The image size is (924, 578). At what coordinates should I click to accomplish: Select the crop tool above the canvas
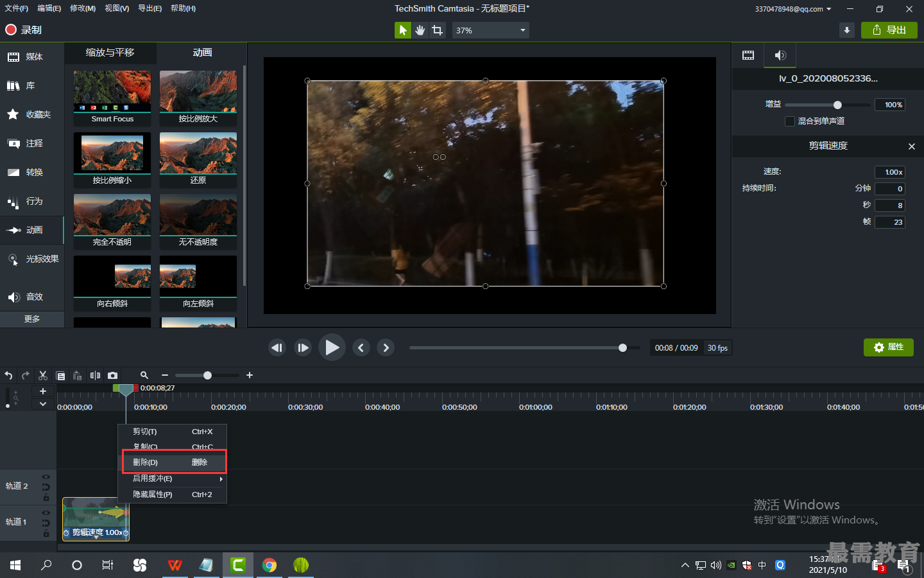point(438,30)
